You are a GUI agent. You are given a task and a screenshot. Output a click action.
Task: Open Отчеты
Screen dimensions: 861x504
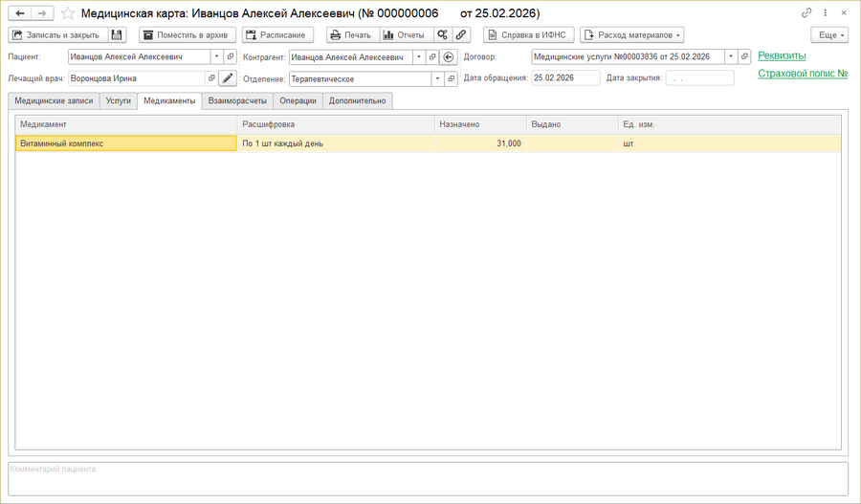pyautogui.click(x=407, y=35)
